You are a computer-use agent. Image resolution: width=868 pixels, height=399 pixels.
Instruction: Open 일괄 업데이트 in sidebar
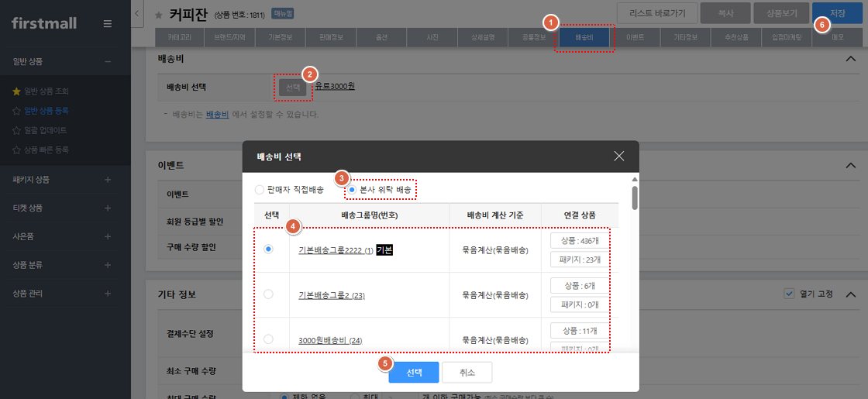click(46, 131)
